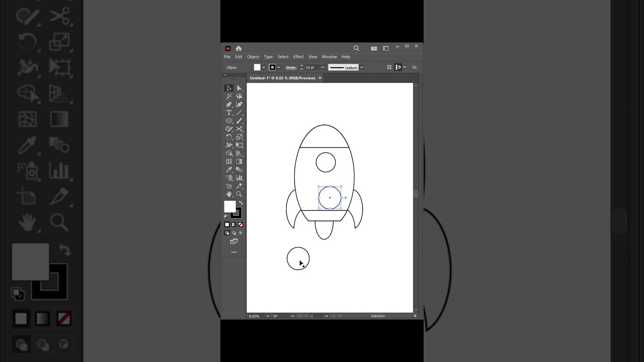Select the Hand tool
644x362 pixels.
[229, 194]
